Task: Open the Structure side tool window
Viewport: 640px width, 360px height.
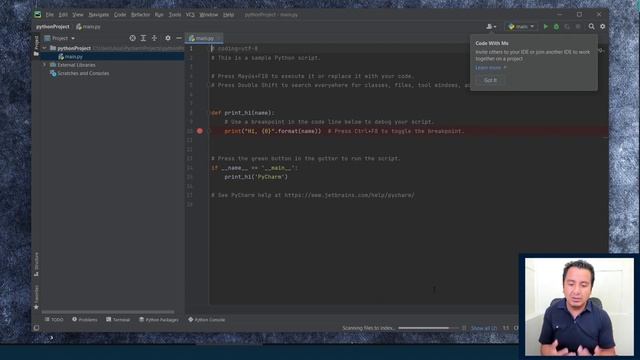Action: click(36, 264)
